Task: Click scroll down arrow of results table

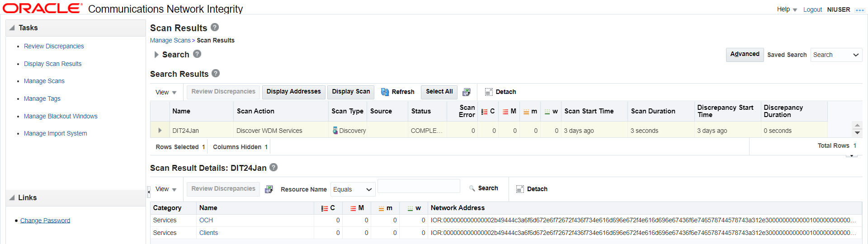Action: tap(857, 133)
